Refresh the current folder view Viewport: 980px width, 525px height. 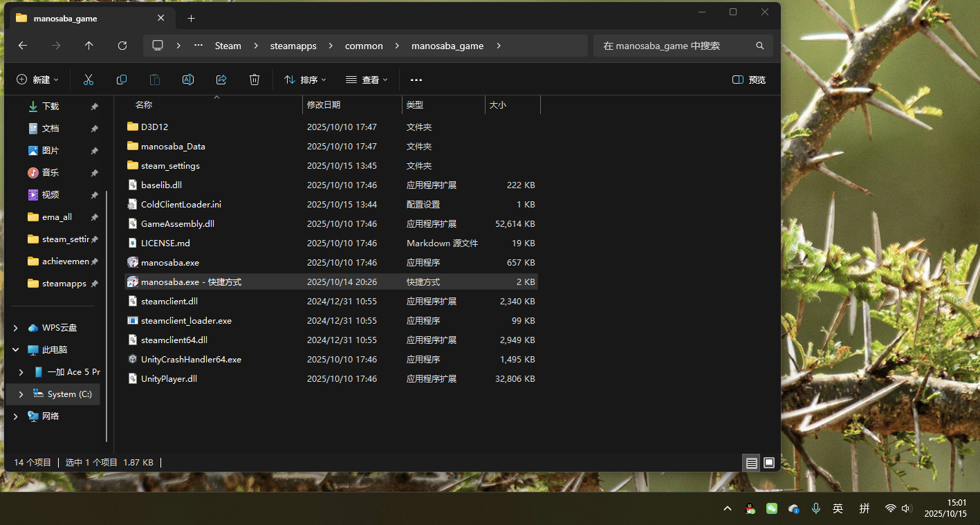point(122,46)
